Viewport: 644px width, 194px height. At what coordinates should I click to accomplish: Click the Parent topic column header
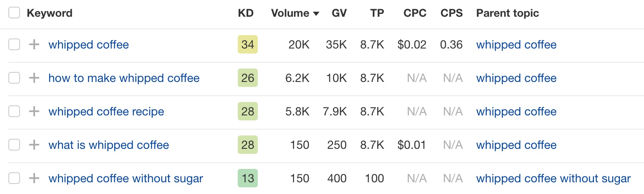point(507,13)
